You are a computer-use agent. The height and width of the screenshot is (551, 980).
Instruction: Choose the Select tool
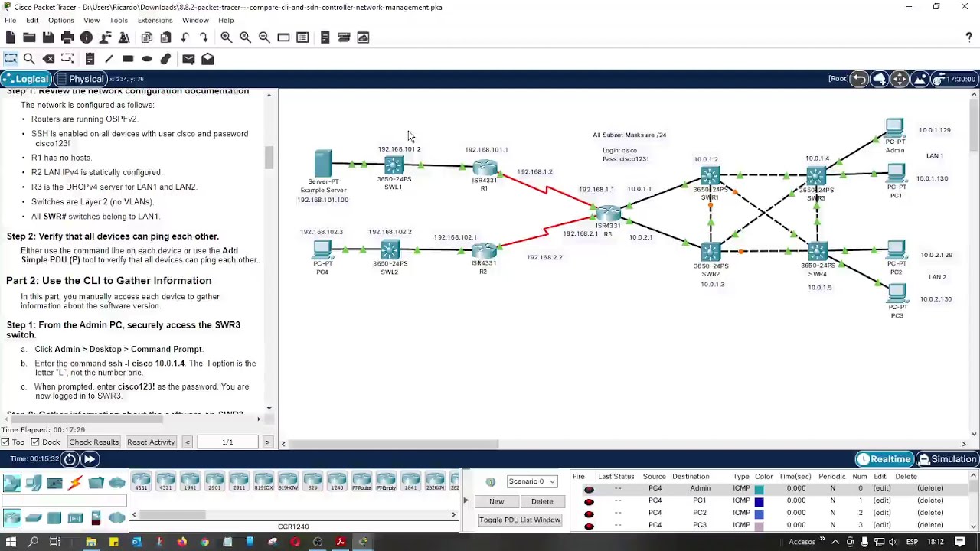point(10,59)
